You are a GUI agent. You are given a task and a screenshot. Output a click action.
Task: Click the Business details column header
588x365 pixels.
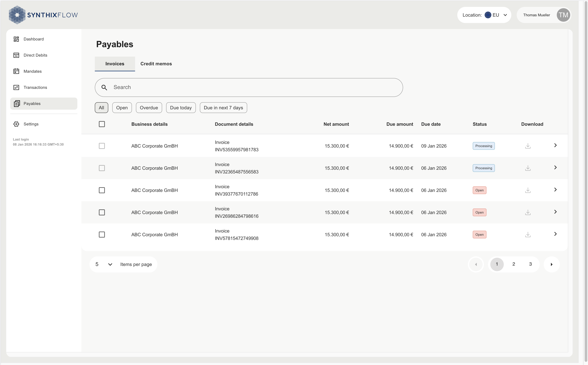(149, 124)
